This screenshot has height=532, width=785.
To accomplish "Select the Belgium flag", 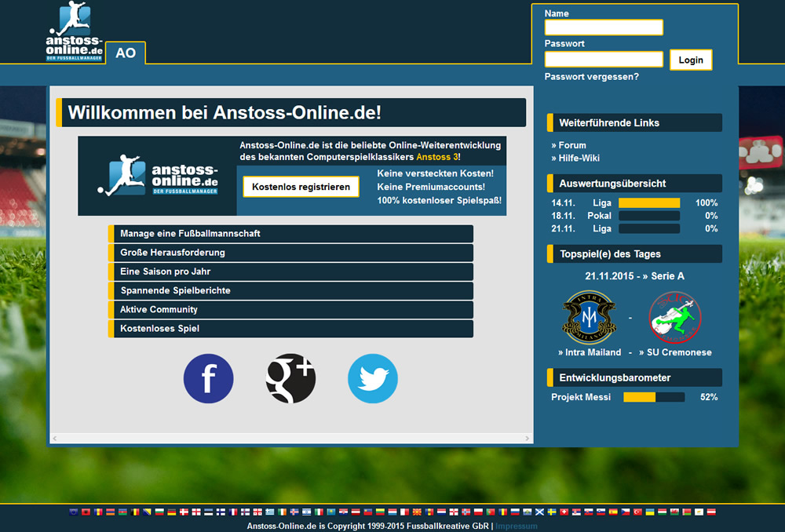I will (135, 512).
